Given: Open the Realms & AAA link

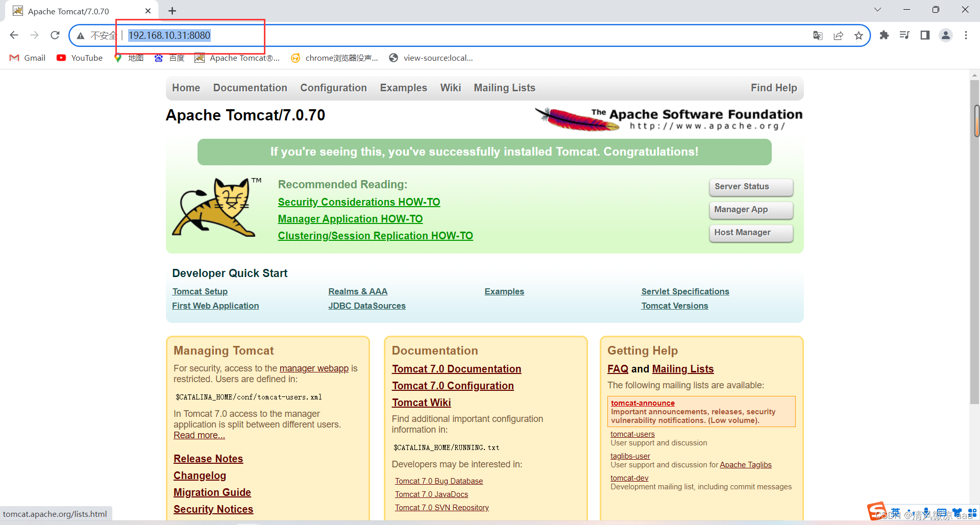Looking at the screenshot, I should tap(358, 291).
